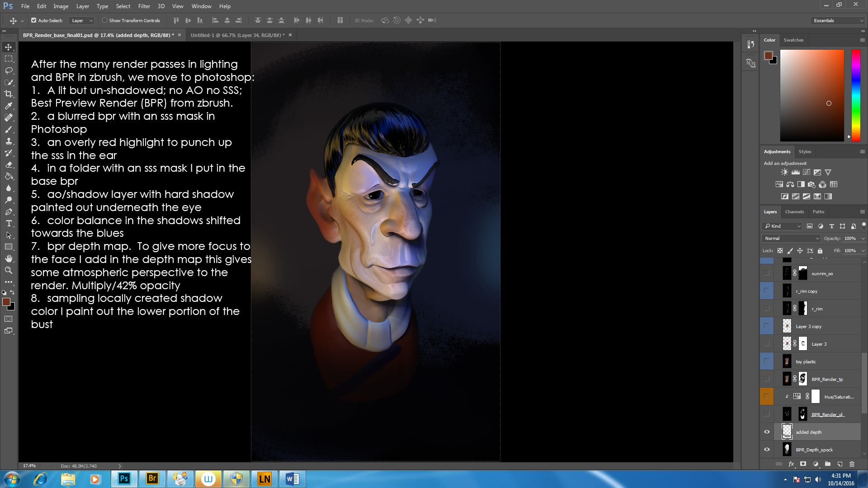Open the Essentials workspace dropdown
The width and height of the screenshot is (868, 488).
(x=838, y=20)
